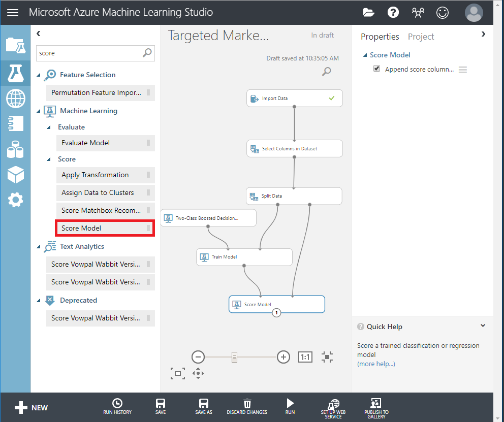Open the hamburger navigation menu
Screen dimensions: 504x422
click(x=13, y=13)
